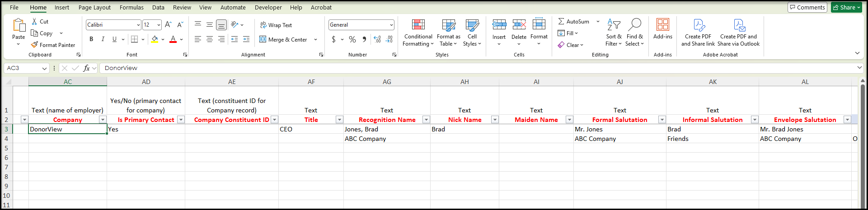Apply Accounting dollar number format

point(333,39)
